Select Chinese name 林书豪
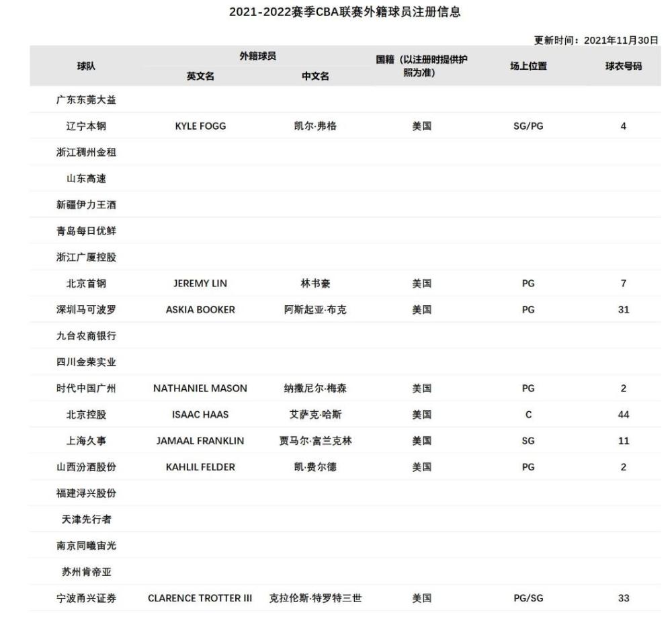Viewport: 672px width, 623px height. pyautogui.click(x=315, y=283)
